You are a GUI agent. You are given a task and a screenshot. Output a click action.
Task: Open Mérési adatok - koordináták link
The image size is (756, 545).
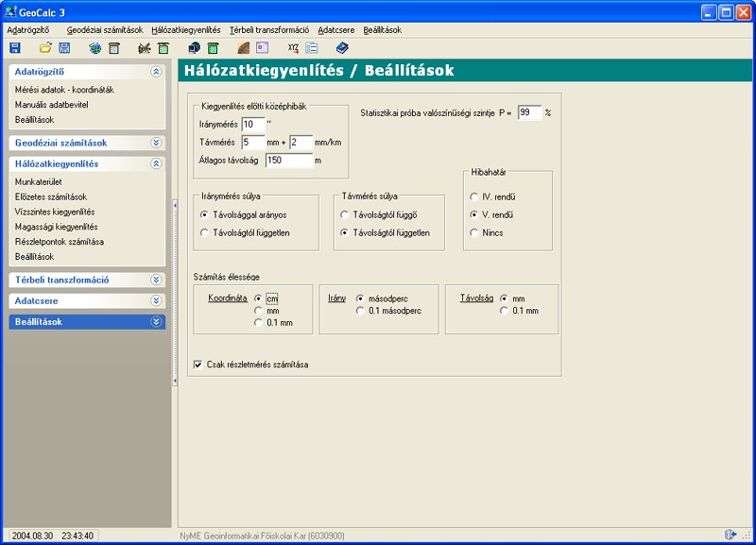64,90
